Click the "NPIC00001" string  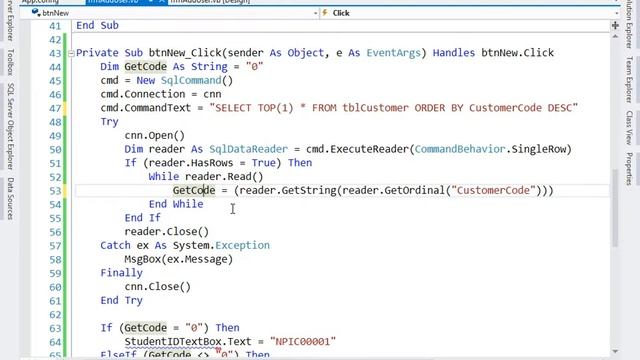tap(303, 342)
